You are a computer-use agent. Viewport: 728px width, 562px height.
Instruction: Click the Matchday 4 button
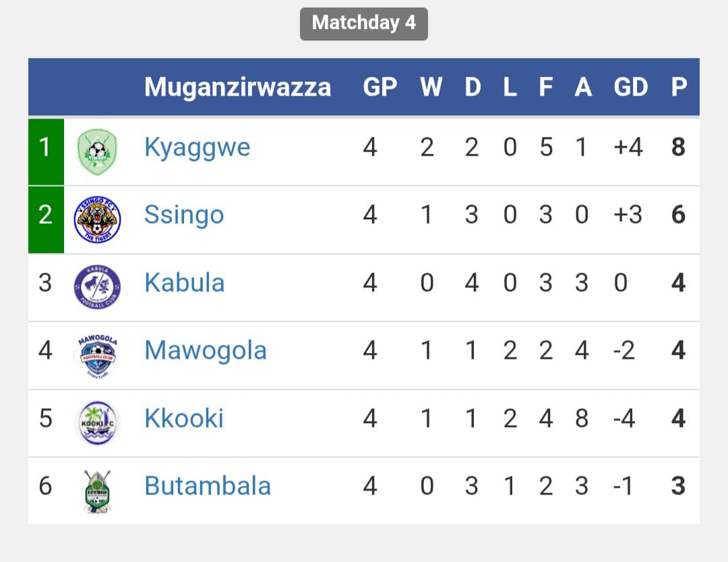364,23
